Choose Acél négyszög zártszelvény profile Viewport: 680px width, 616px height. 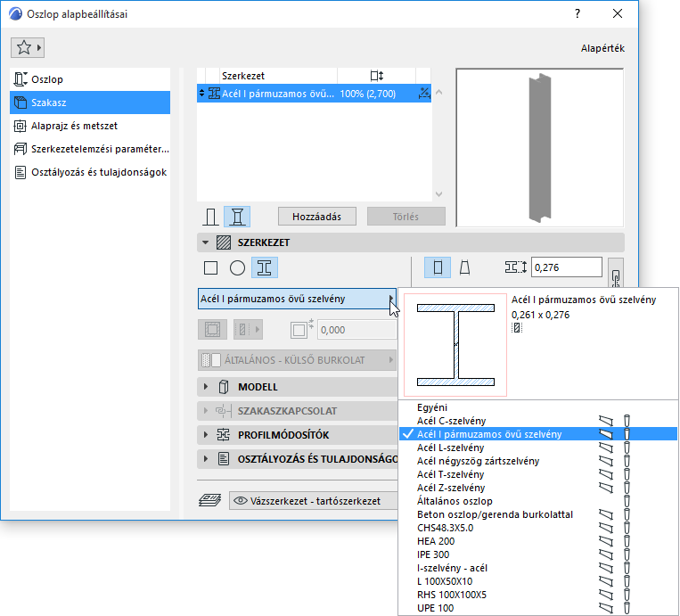coord(537,461)
